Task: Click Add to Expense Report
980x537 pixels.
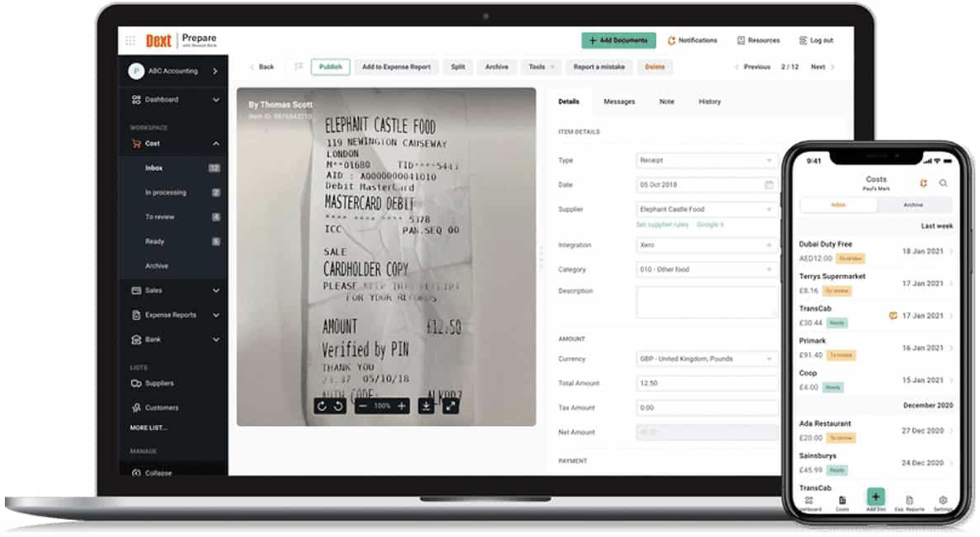Action: tap(396, 67)
